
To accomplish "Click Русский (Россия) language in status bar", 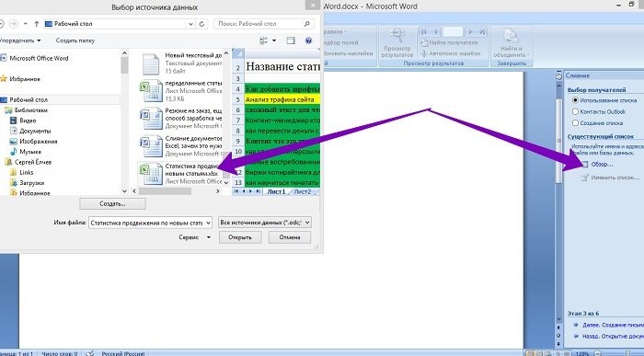I will click(122, 353).
